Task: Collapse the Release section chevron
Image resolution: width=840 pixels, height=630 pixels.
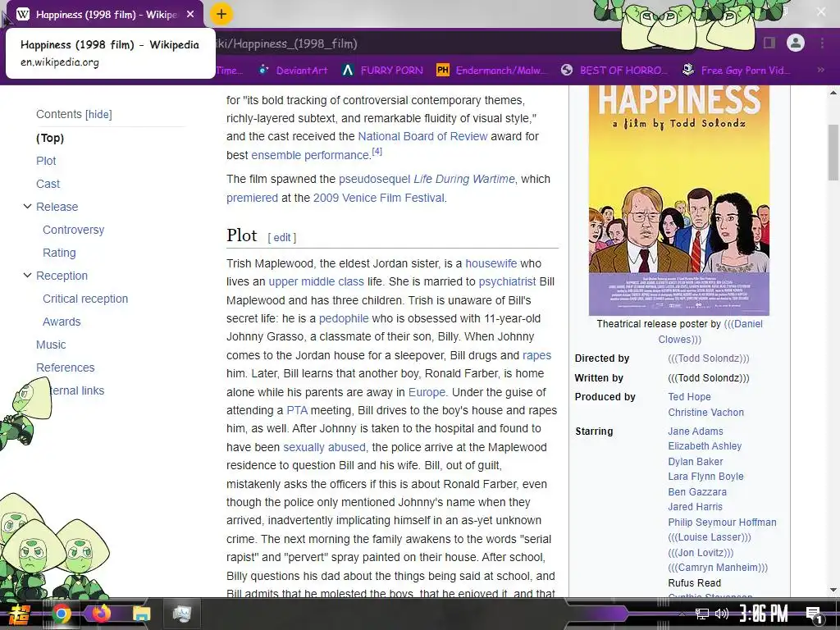Action: pyautogui.click(x=27, y=206)
